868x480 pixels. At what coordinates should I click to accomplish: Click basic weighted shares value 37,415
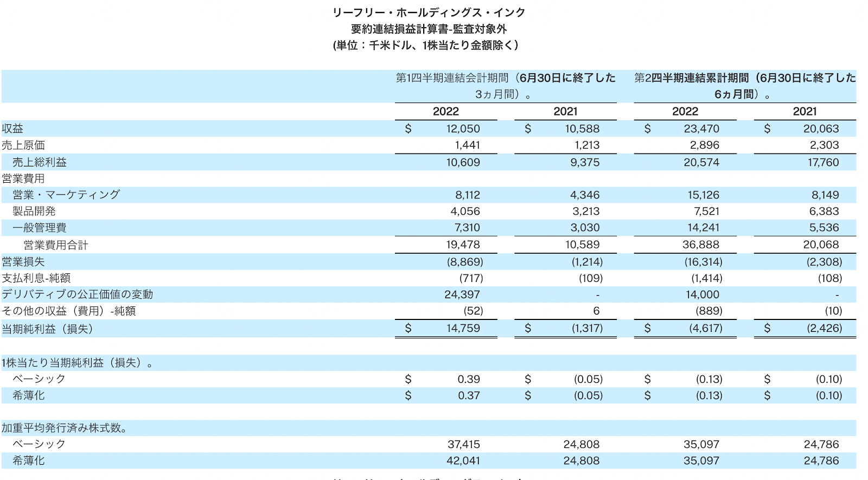coord(464,444)
